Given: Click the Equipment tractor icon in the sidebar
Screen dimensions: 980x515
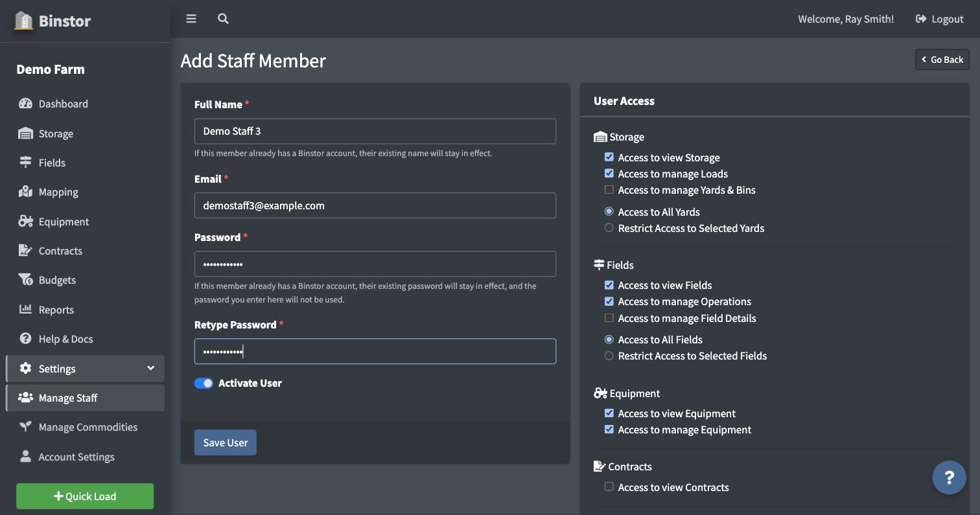Looking at the screenshot, I should 25,222.
